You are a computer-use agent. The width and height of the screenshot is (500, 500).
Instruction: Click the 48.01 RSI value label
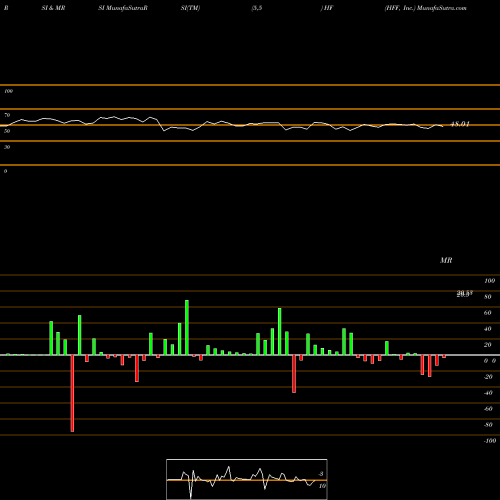pos(460,124)
